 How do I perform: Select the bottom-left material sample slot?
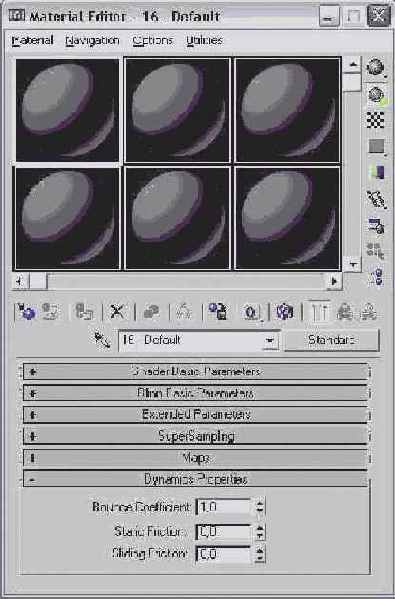tap(67, 219)
